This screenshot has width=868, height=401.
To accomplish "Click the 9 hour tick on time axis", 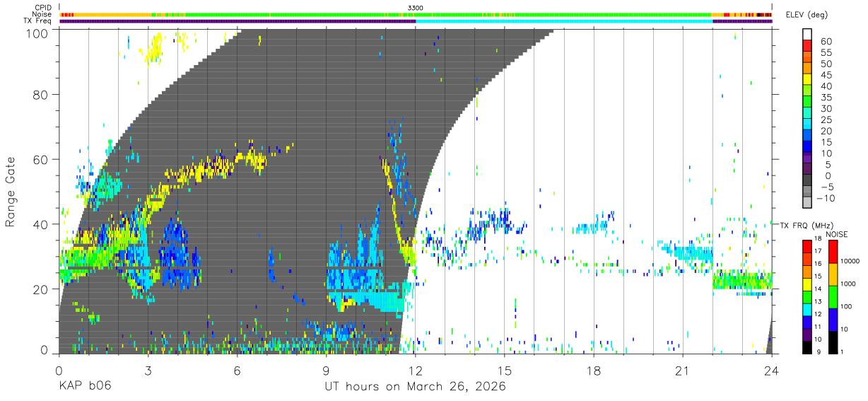I will [326, 371].
